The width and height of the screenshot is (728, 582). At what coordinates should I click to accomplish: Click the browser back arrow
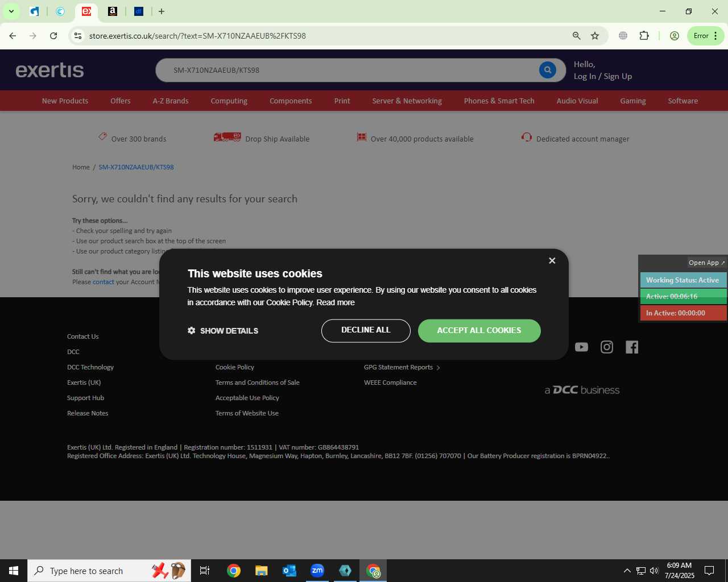13,36
